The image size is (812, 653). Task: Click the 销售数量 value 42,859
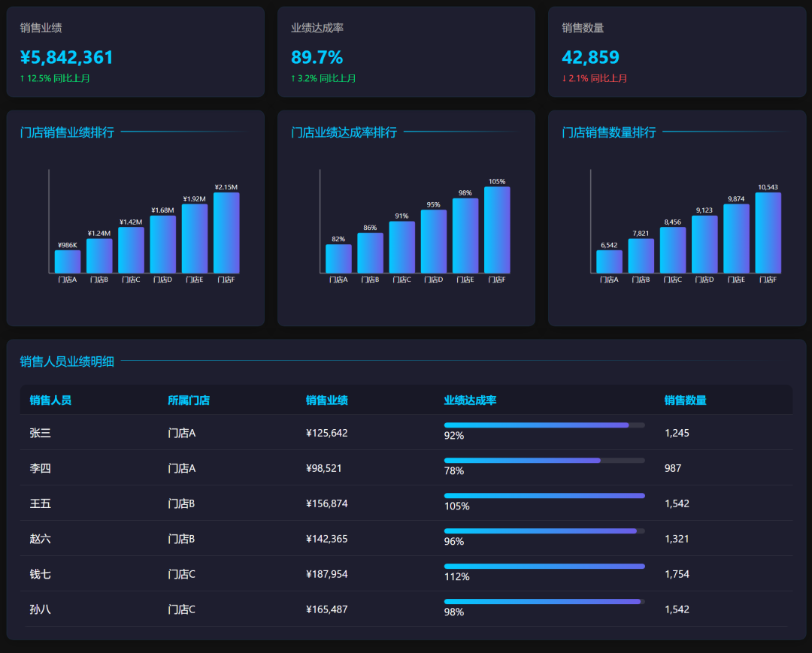pyautogui.click(x=590, y=57)
